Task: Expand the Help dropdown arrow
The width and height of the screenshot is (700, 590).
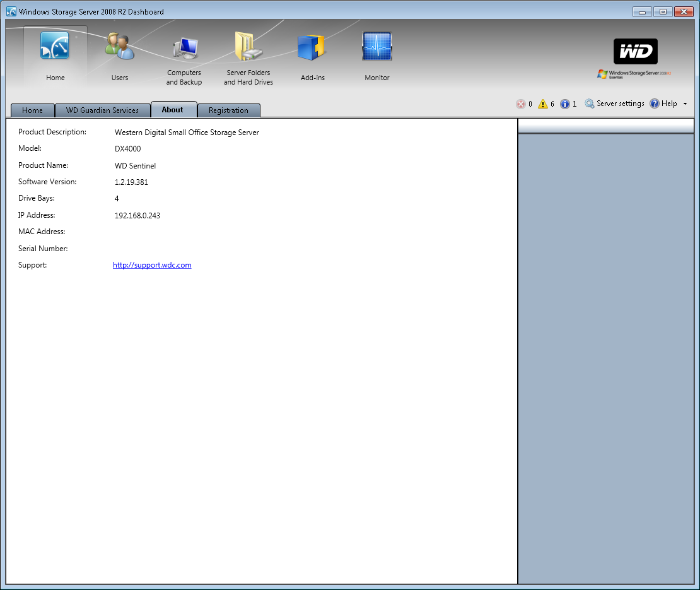Action: pos(685,104)
